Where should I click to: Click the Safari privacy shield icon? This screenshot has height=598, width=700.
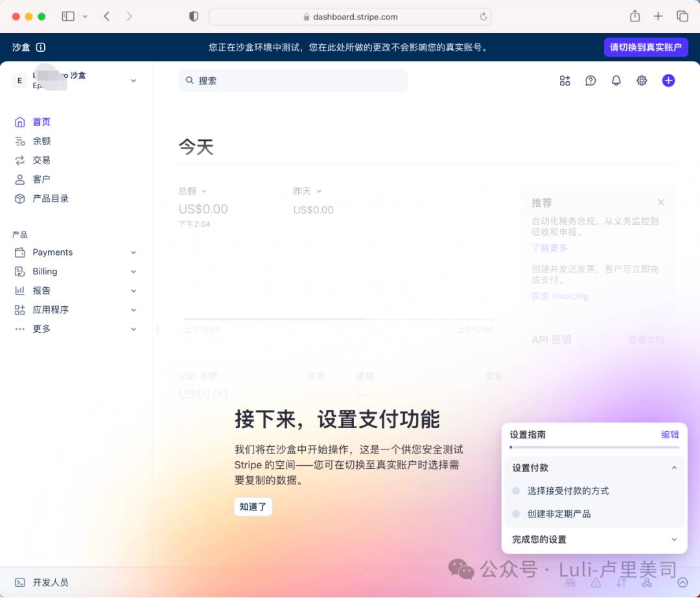click(x=193, y=16)
